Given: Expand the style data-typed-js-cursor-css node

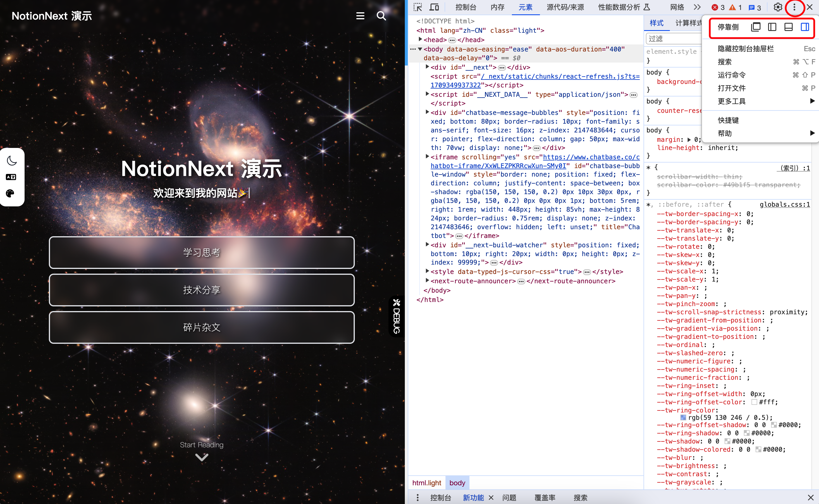Looking at the screenshot, I should [427, 271].
